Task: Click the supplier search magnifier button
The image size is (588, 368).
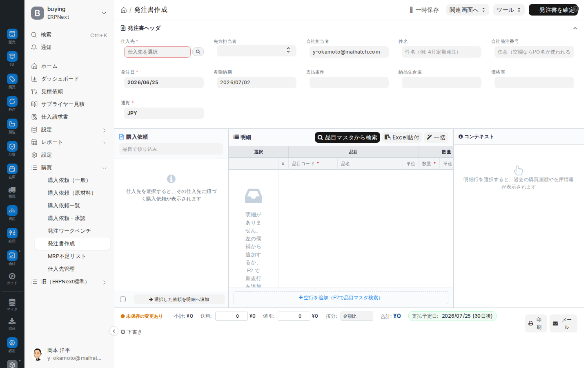Action: 198,52
